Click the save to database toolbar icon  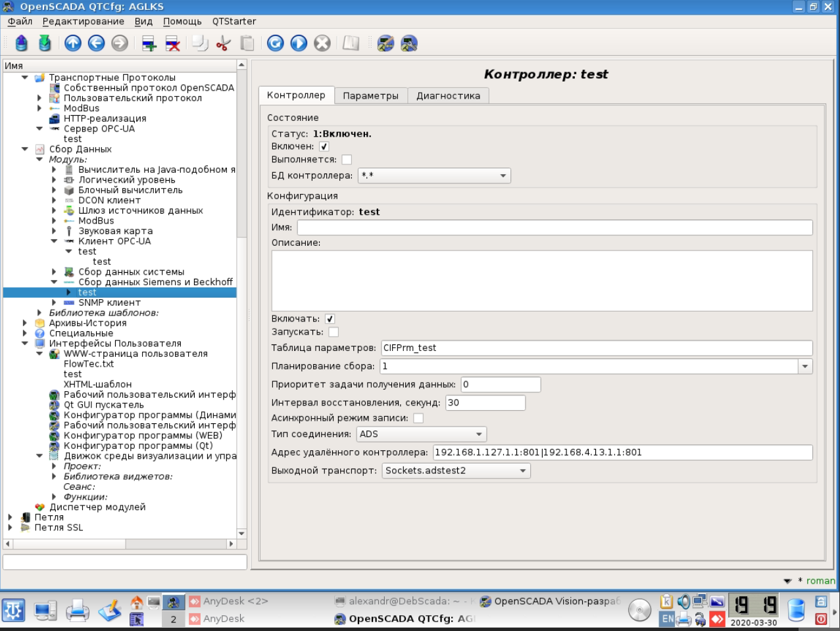coord(45,43)
